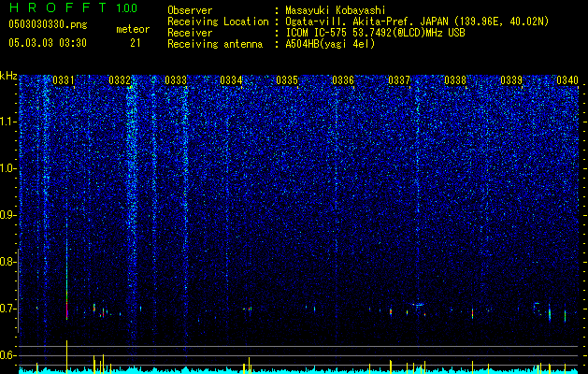Click the 0337 time marker

tap(399, 80)
